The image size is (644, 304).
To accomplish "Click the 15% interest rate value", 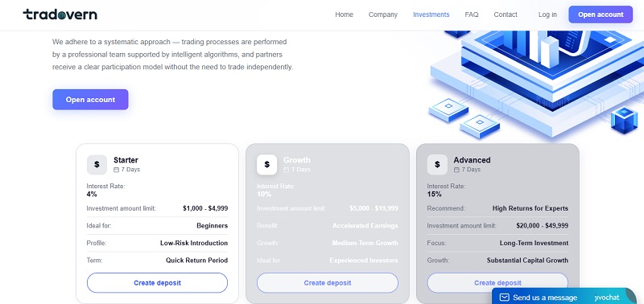I will click(x=434, y=194).
